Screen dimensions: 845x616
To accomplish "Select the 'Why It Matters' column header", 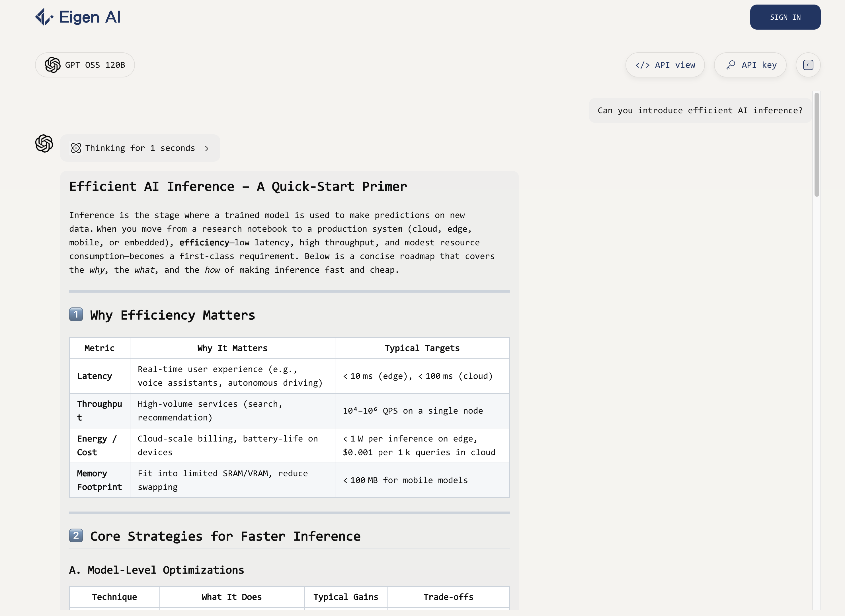I will coord(232,348).
